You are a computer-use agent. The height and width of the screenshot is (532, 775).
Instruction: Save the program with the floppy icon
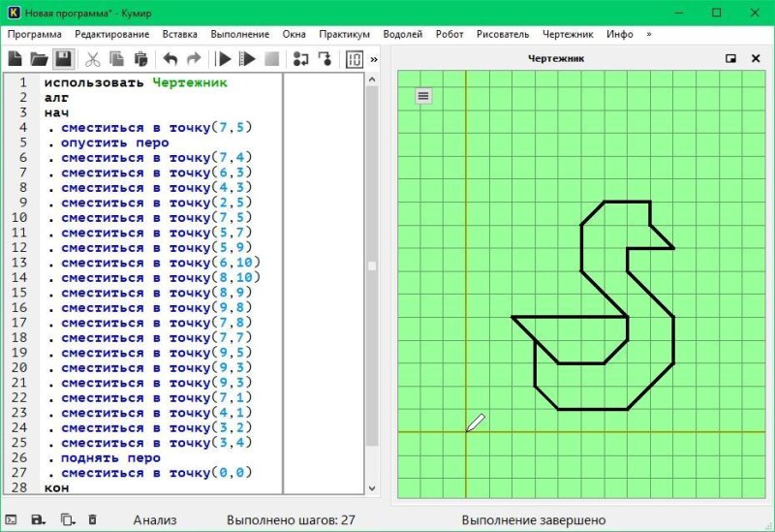[x=63, y=59]
